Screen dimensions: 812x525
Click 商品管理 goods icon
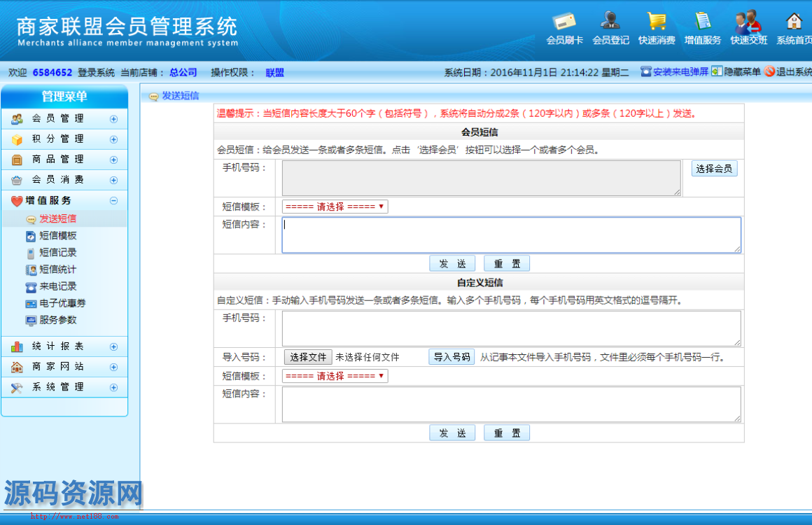pyautogui.click(x=17, y=160)
